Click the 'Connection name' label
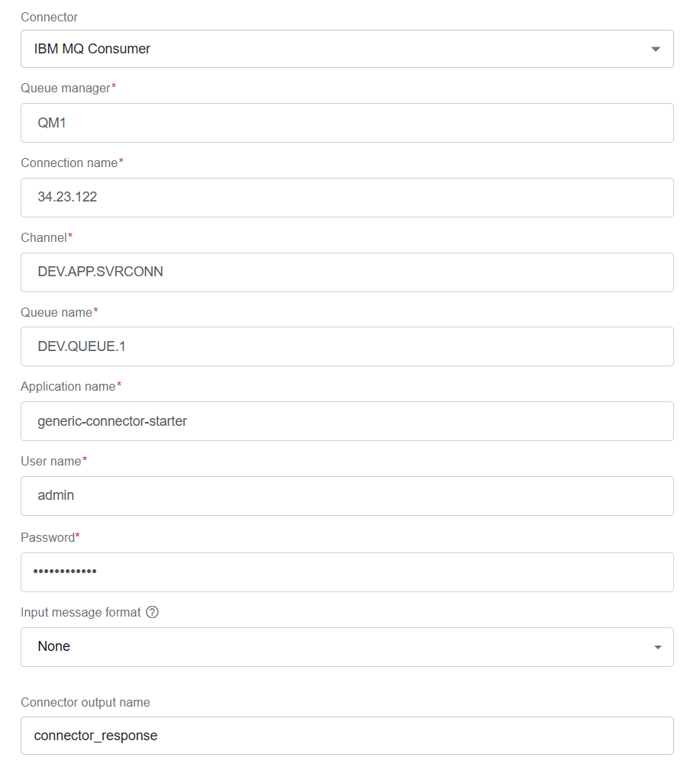Image resolution: width=700 pixels, height=773 pixels. click(69, 163)
